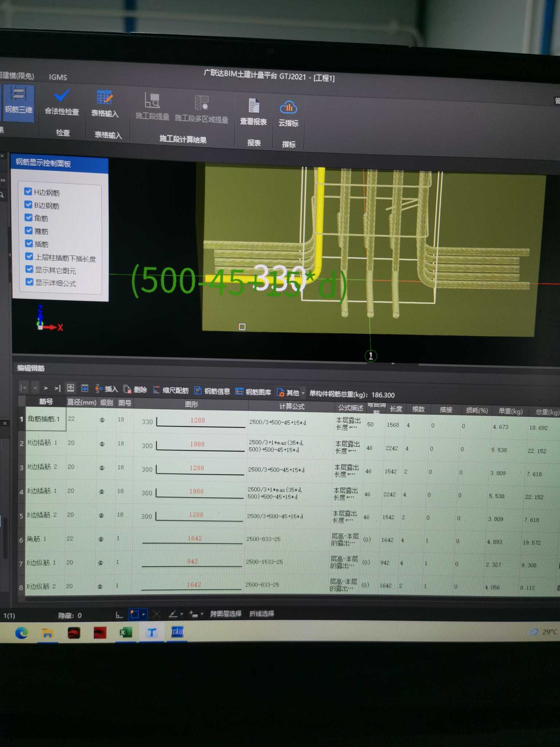
Task: Open 云指标 cloud indicator
Action: [288, 113]
